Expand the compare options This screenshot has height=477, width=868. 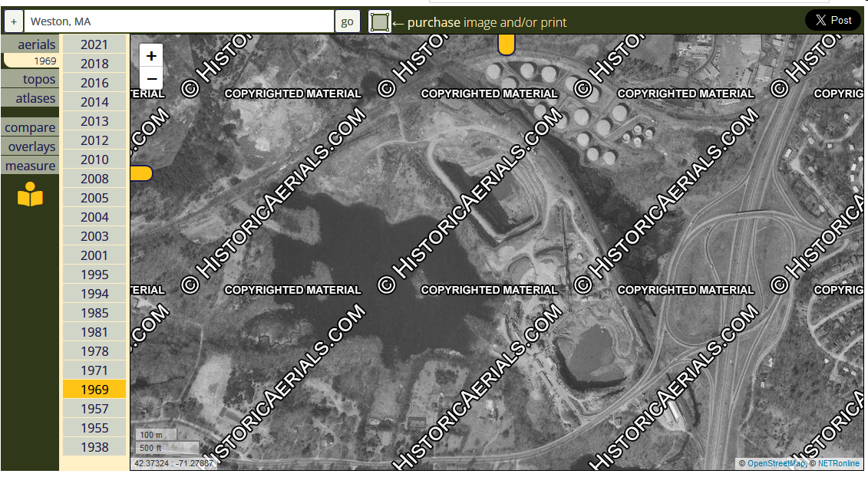[30, 127]
